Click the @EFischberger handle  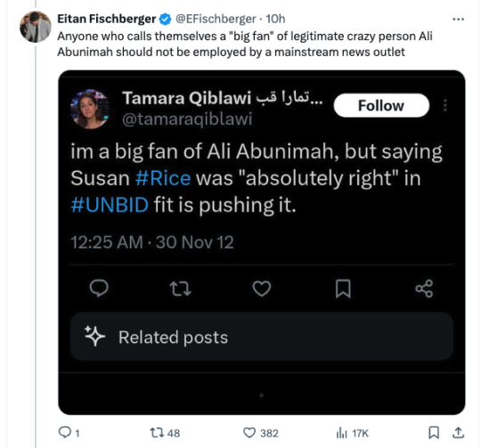(x=216, y=19)
